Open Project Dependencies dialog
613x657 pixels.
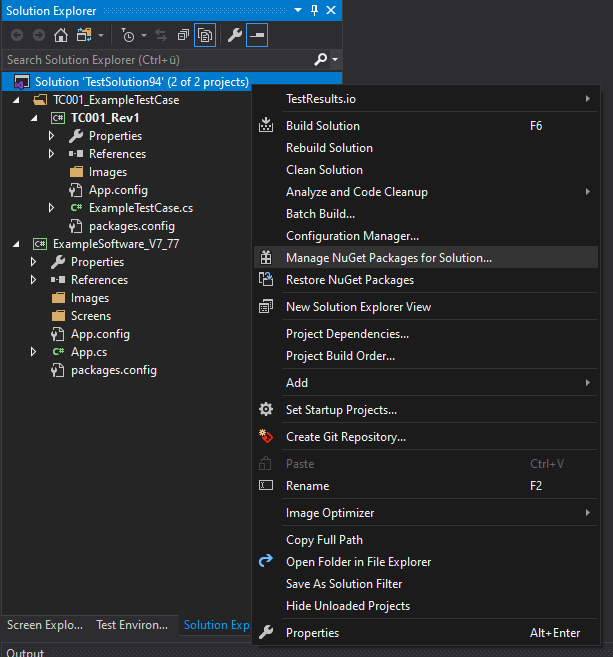pos(426,334)
